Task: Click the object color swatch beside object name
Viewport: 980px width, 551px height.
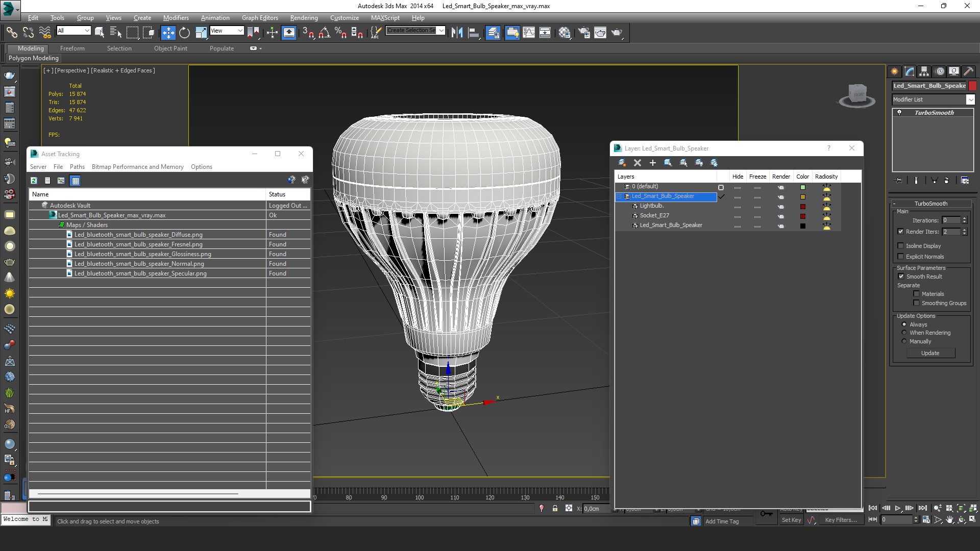Action: pyautogui.click(x=972, y=86)
